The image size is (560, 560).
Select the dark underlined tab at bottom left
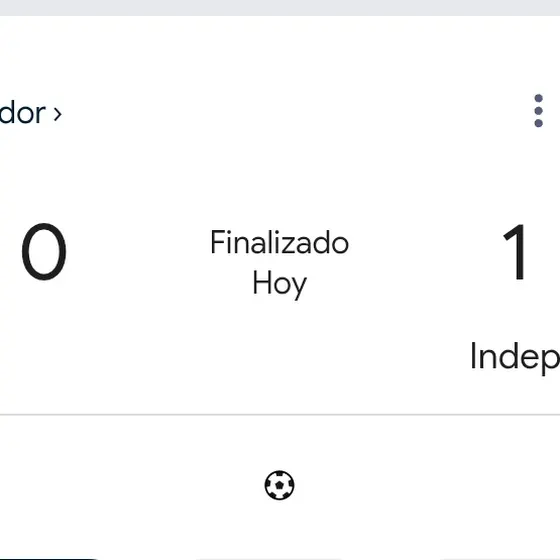[48, 558]
